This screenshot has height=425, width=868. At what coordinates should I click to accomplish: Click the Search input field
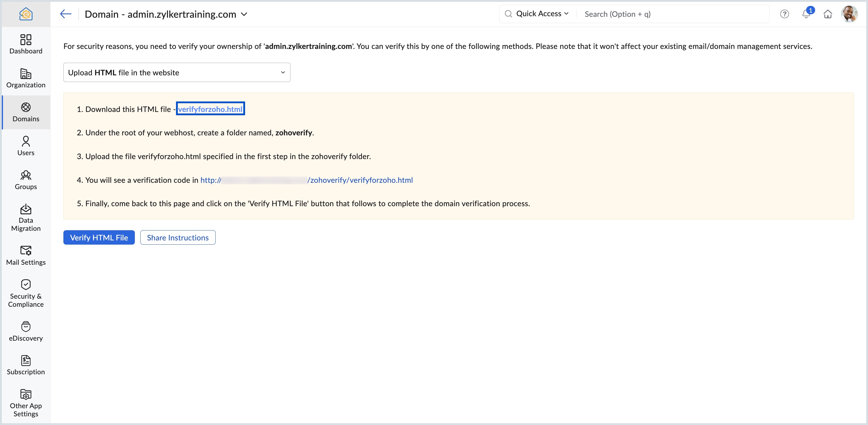673,14
